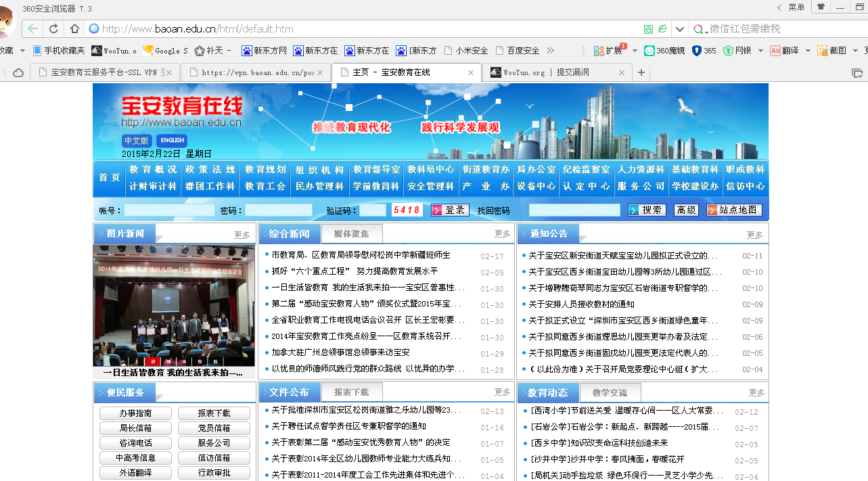
Task: Click the green compatibility mode leaf icon
Action: (x=663, y=29)
